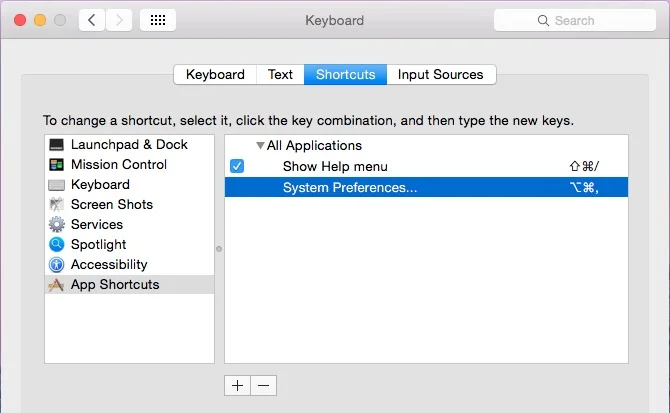Click the App Shortcuts icon

[56, 284]
